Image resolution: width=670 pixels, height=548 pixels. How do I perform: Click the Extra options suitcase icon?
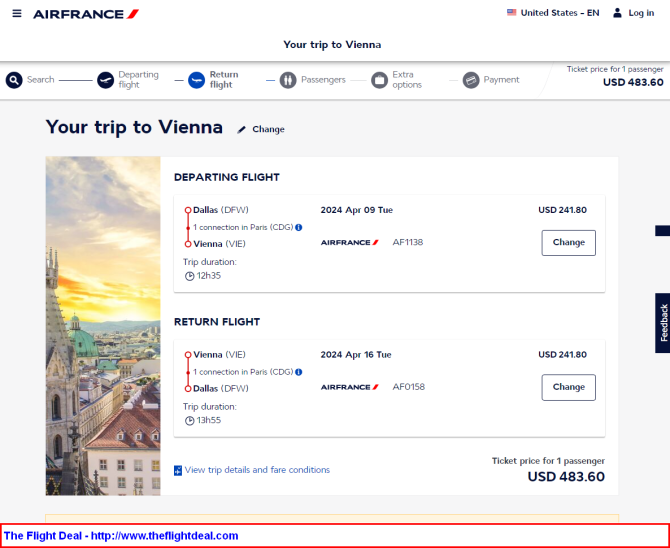tap(379, 80)
